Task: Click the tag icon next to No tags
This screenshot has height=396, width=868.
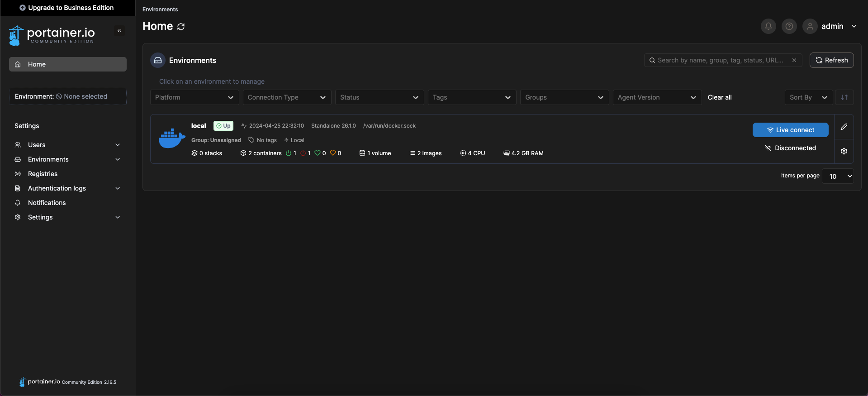Action: click(251, 140)
